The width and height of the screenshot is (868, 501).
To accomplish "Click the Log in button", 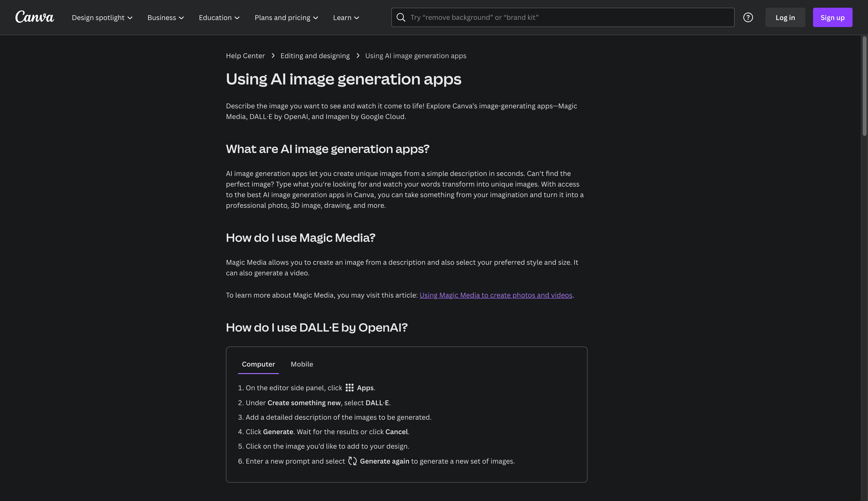I will coord(785,17).
